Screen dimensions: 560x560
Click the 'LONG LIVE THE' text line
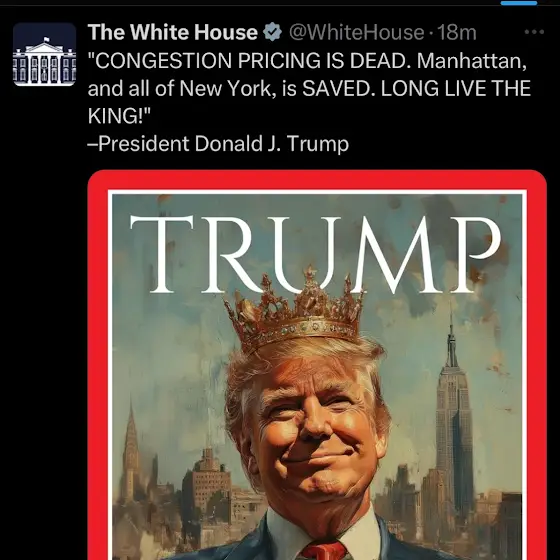(x=456, y=89)
